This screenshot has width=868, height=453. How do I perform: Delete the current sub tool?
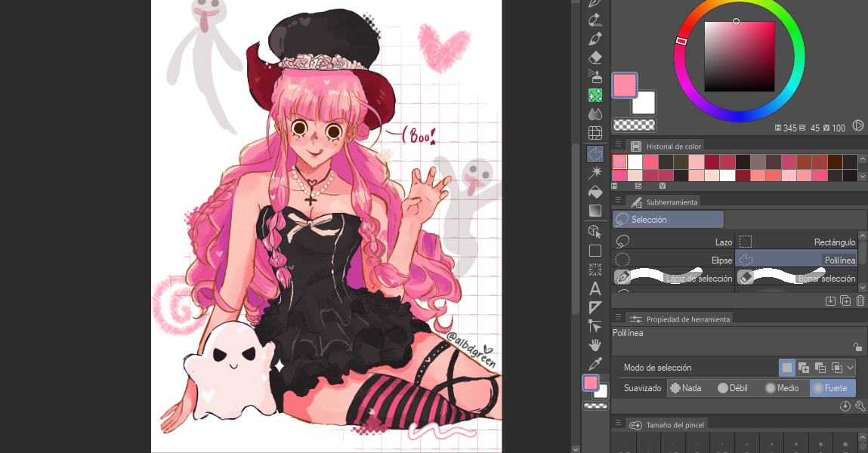[x=860, y=301]
